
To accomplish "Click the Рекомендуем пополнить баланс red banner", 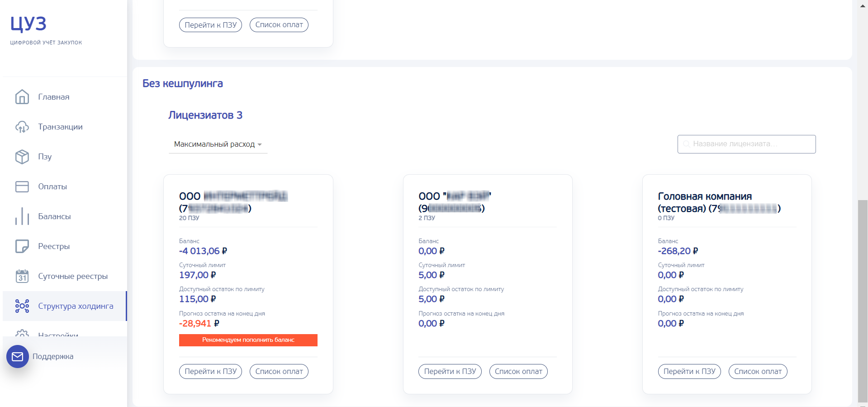I will click(248, 340).
